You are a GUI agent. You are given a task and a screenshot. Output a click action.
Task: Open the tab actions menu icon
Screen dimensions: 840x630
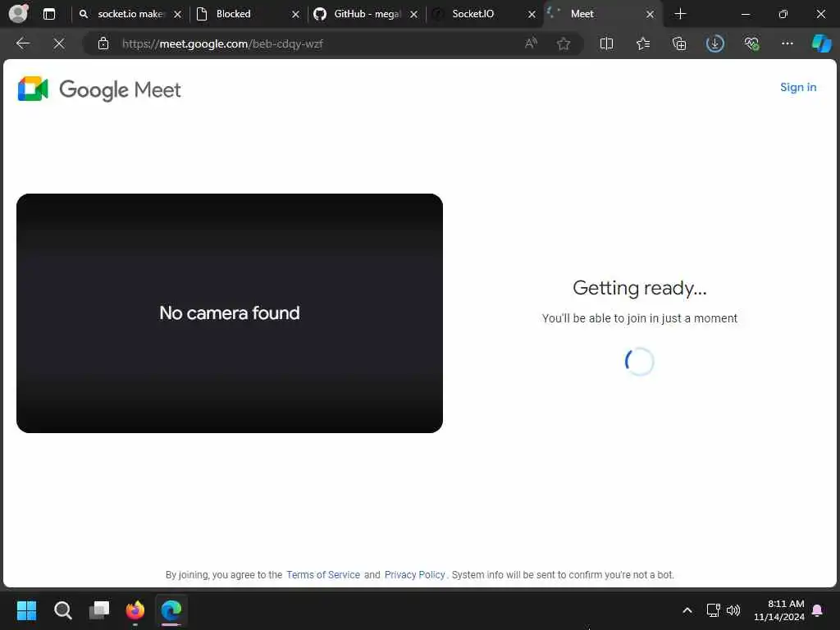tap(48, 14)
